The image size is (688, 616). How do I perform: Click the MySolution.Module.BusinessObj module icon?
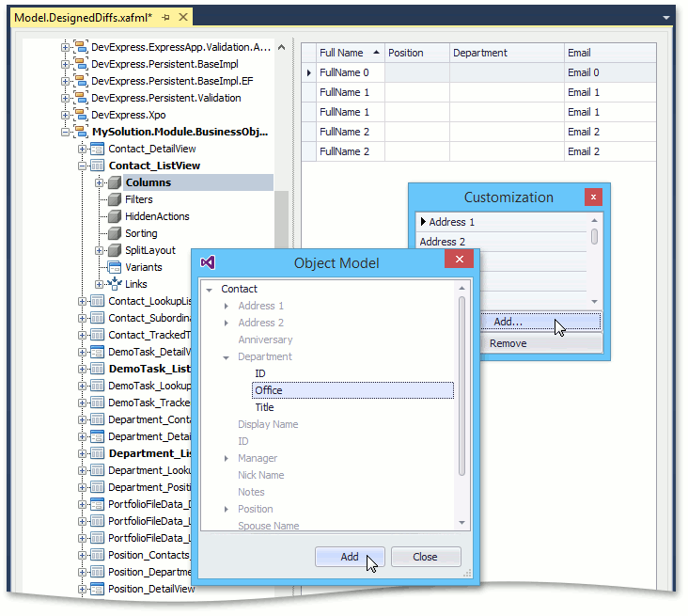80,132
